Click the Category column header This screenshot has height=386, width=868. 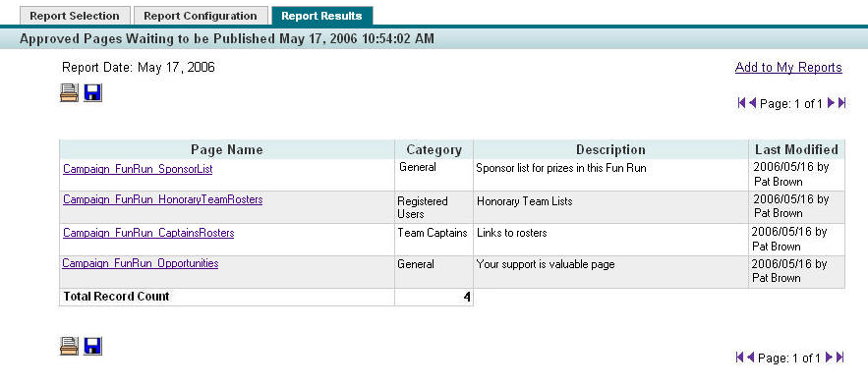pos(434,149)
